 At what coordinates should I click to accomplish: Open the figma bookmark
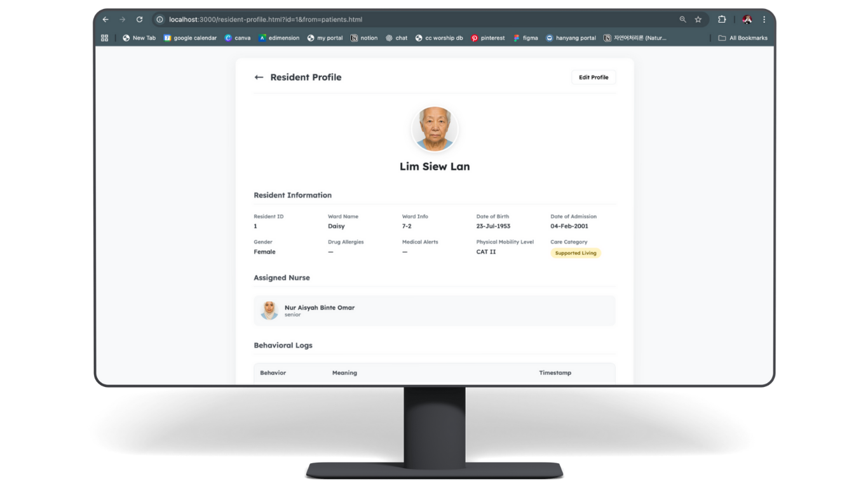(x=526, y=38)
